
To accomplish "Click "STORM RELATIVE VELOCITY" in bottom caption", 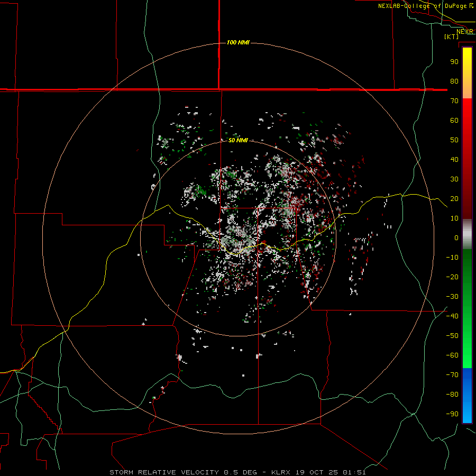I will 164,472.
